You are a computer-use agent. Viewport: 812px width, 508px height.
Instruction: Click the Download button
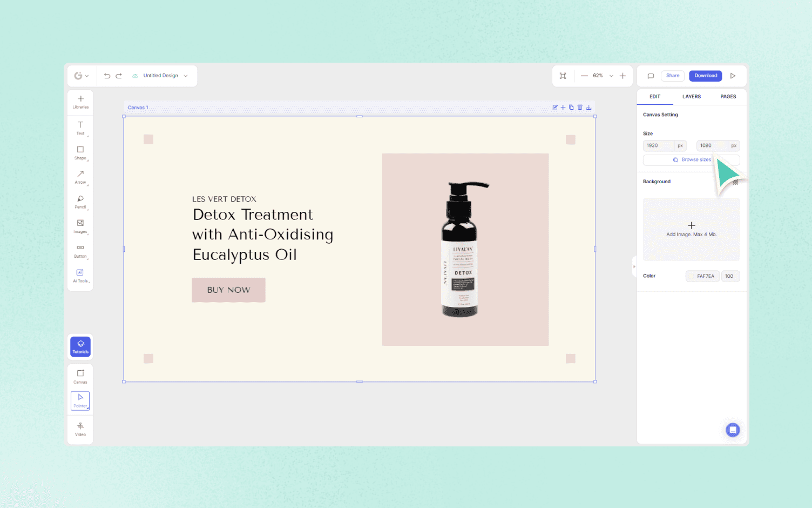coord(706,76)
